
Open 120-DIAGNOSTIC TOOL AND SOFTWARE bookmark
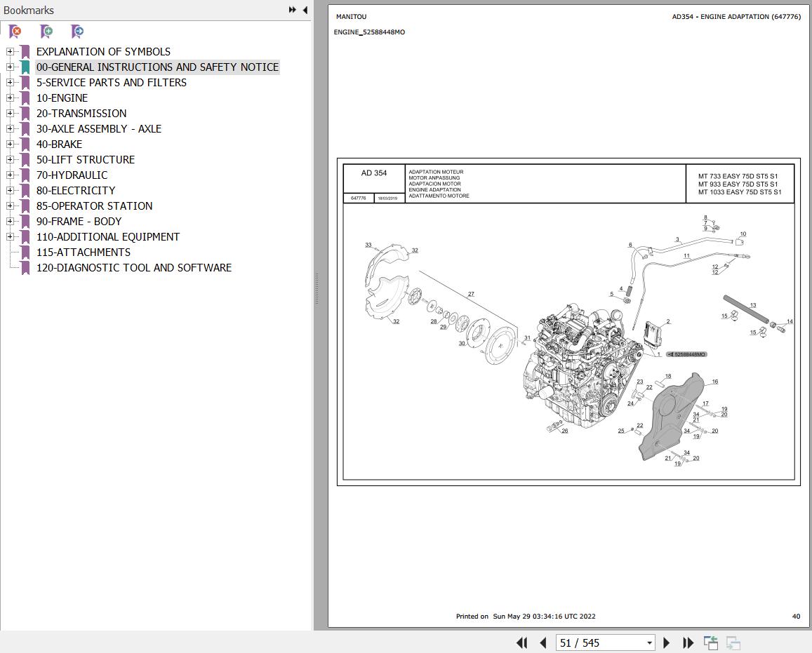coord(133,268)
